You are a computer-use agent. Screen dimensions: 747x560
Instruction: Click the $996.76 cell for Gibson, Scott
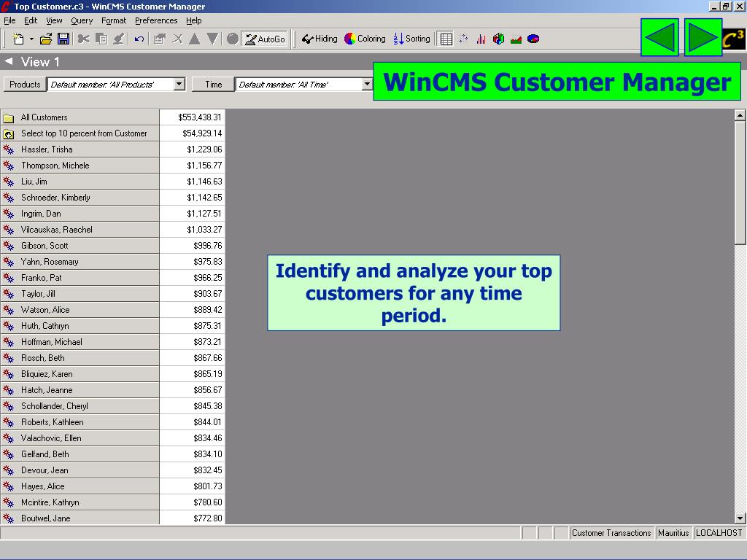tap(193, 246)
